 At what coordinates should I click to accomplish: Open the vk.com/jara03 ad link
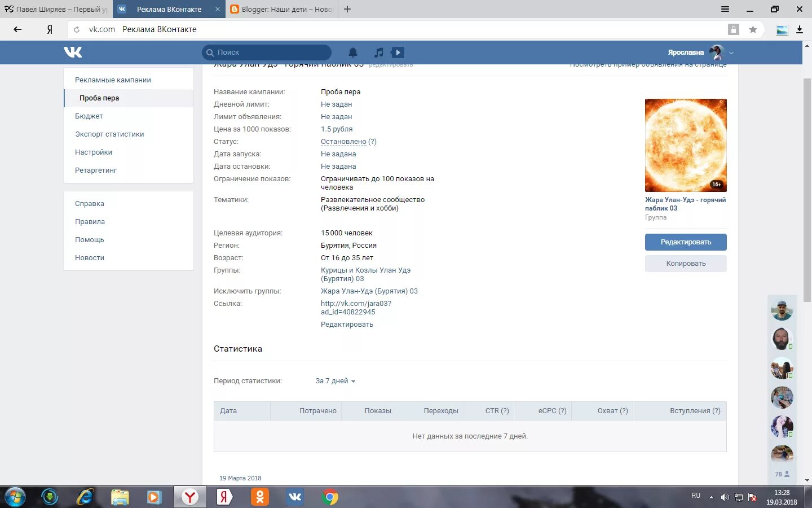(x=356, y=308)
